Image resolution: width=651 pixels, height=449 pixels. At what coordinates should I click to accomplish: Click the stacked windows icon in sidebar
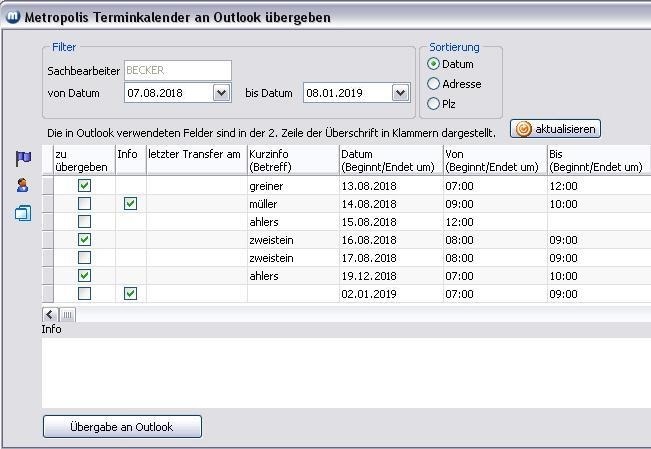tap(23, 213)
